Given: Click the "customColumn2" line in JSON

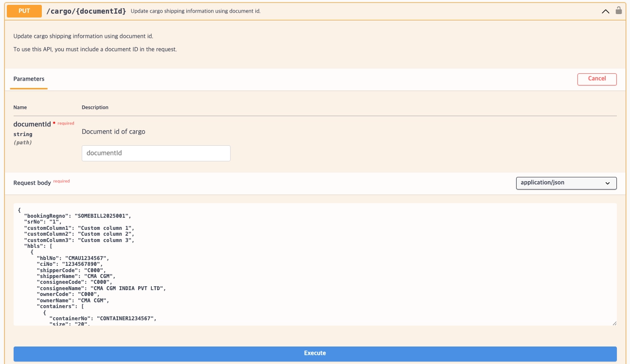Looking at the screenshot, I should tap(79, 234).
